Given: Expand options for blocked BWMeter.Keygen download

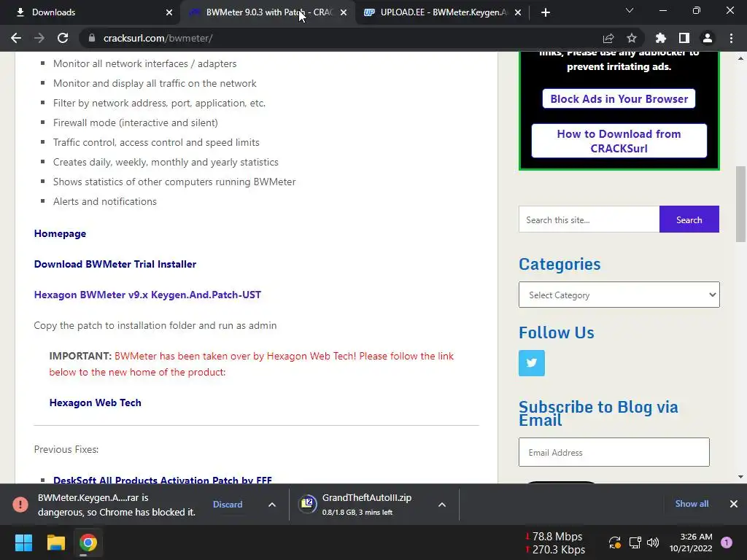Looking at the screenshot, I should [272, 505].
